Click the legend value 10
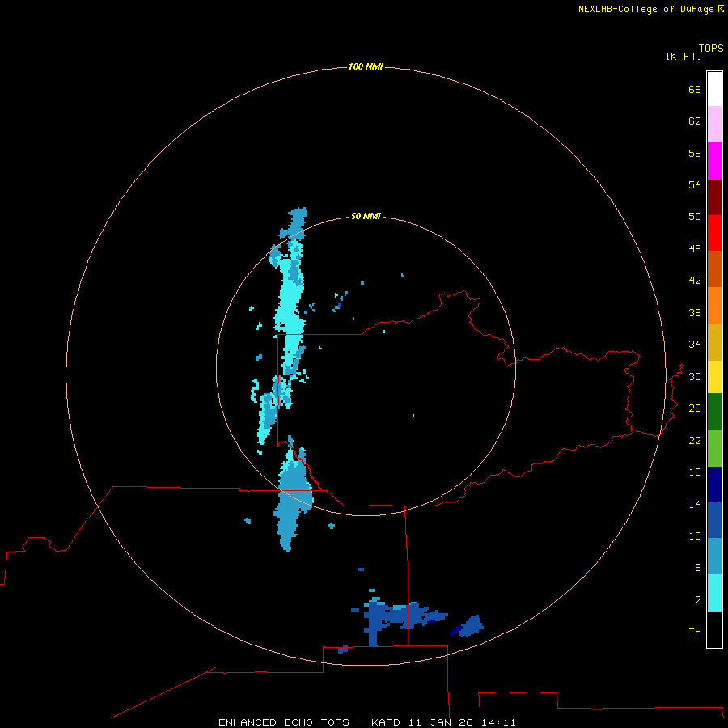Image resolution: width=728 pixels, height=728 pixels. 695,535
